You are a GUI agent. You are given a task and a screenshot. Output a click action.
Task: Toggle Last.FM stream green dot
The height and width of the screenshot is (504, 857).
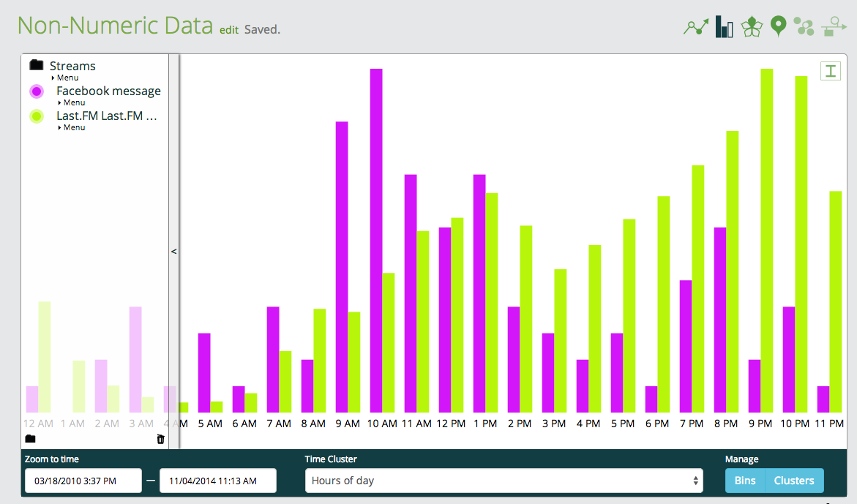pos(37,116)
